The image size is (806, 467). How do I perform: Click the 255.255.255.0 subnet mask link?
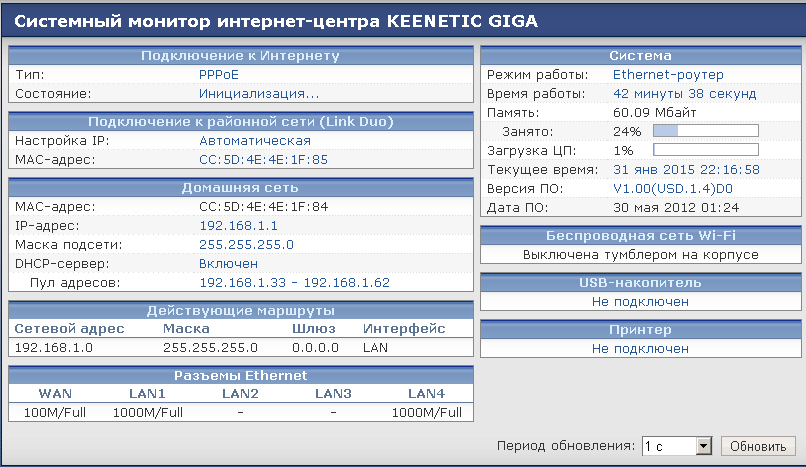click(x=246, y=245)
